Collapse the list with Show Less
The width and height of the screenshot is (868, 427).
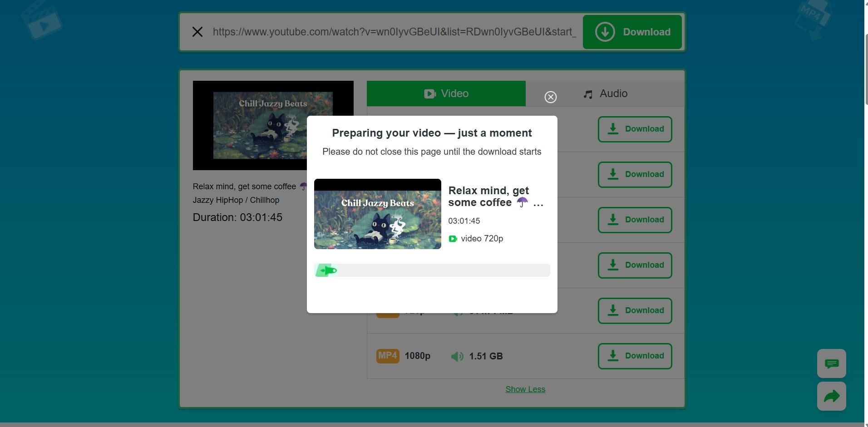click(x=525, y=389)
